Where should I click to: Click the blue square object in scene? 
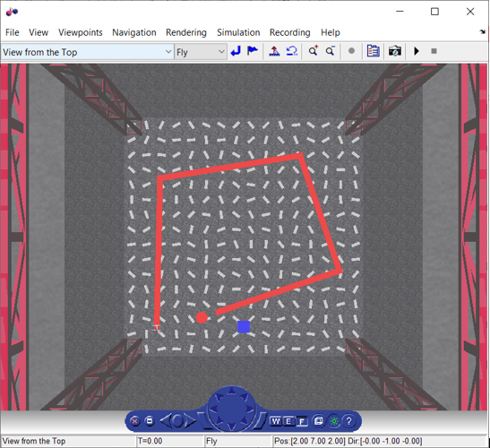tap(244, 327)
